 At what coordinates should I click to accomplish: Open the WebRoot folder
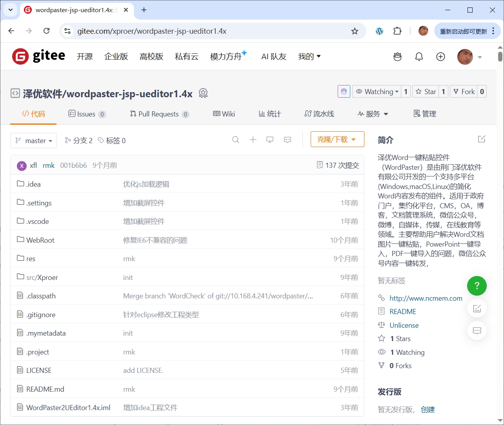[40, 240]
